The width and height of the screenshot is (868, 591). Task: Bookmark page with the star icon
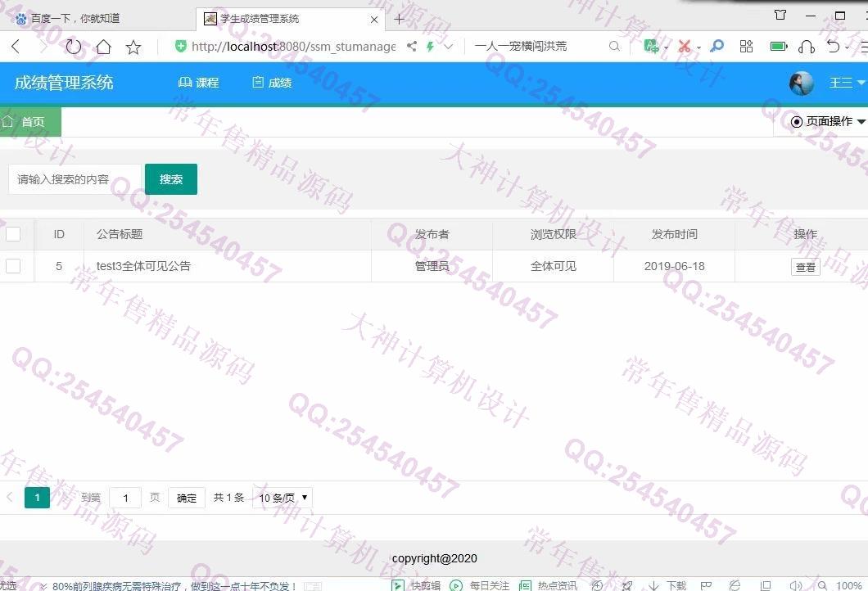pyautogui.click(x=133, y=47)
